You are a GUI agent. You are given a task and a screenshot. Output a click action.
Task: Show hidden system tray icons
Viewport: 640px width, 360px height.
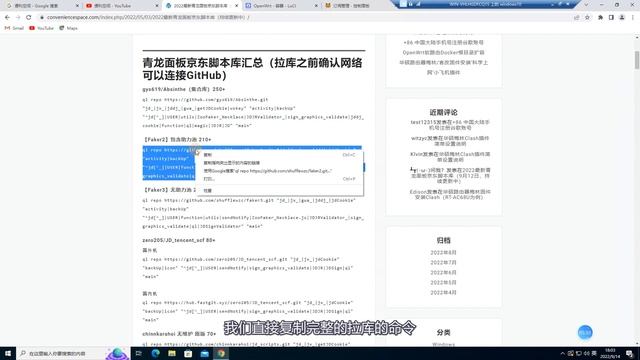pos(562,353)
